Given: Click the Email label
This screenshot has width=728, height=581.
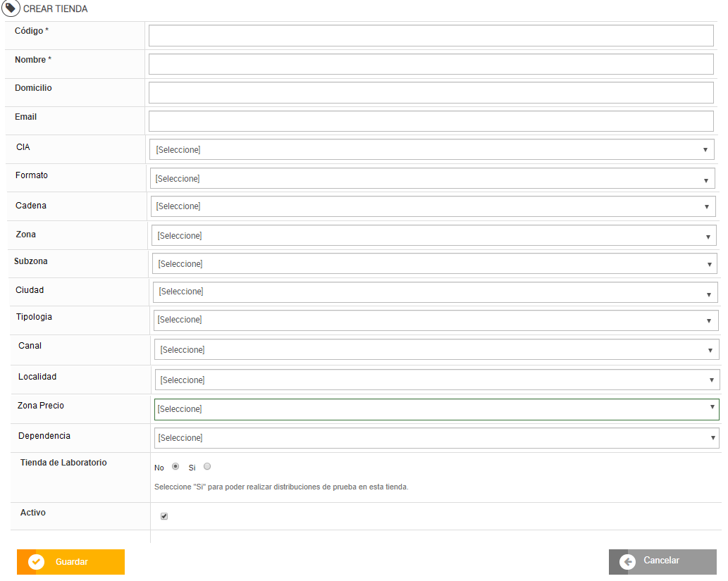Looking at the screenshot, I should pos(25,117).
